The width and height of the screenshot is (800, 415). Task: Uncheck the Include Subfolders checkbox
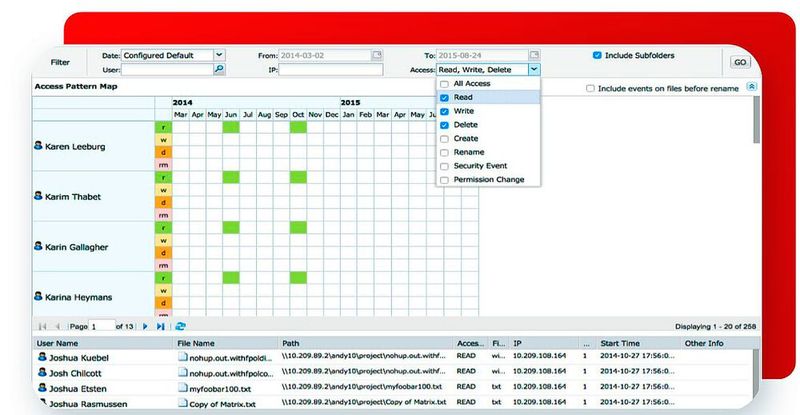[x=597, y=55]
